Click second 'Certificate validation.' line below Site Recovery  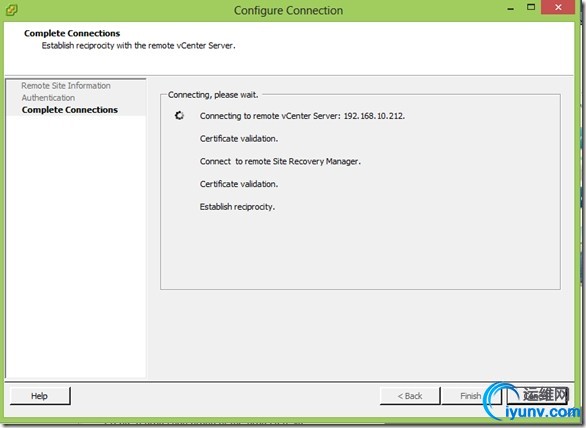pyautogui.click(x=239, y=184)
